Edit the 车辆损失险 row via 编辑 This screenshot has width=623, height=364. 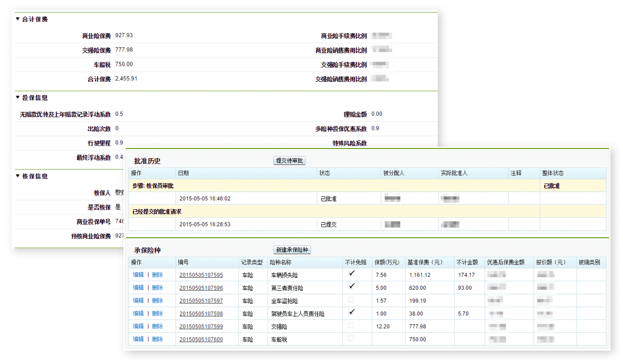click(x=138, y=275)
